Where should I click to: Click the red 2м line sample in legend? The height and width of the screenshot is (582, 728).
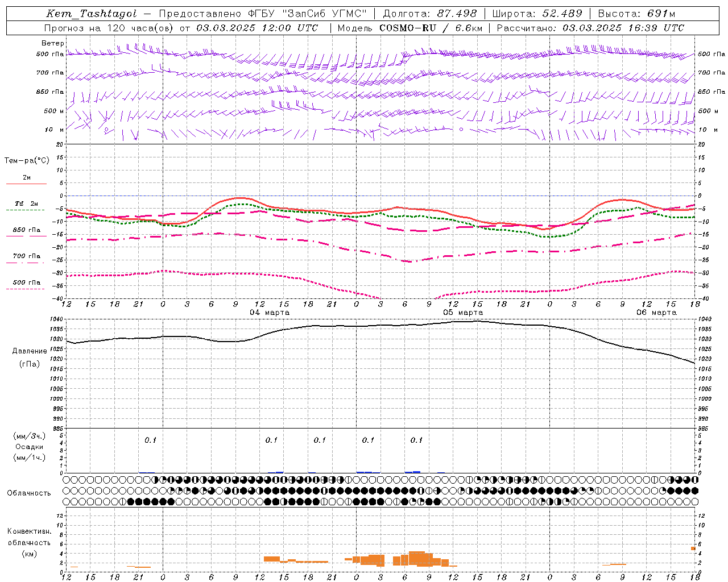coord(26,184)
